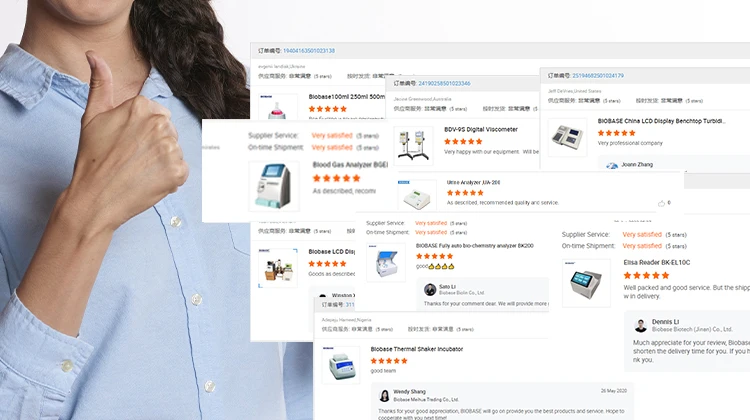The image size is (750, 420).
Task: Open order number link 19404163501023138
Action: pos(309,51)
